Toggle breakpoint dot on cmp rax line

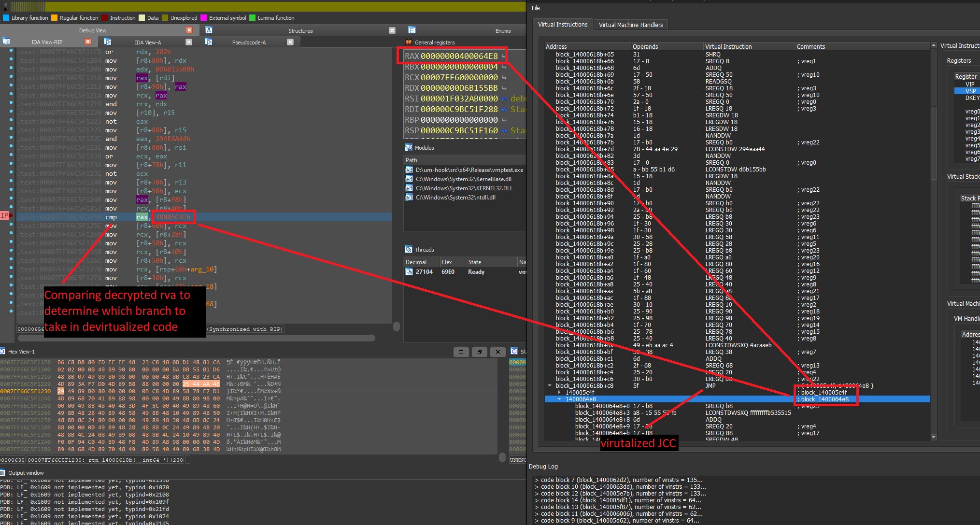pyautogui.click(x=11, y=215)
